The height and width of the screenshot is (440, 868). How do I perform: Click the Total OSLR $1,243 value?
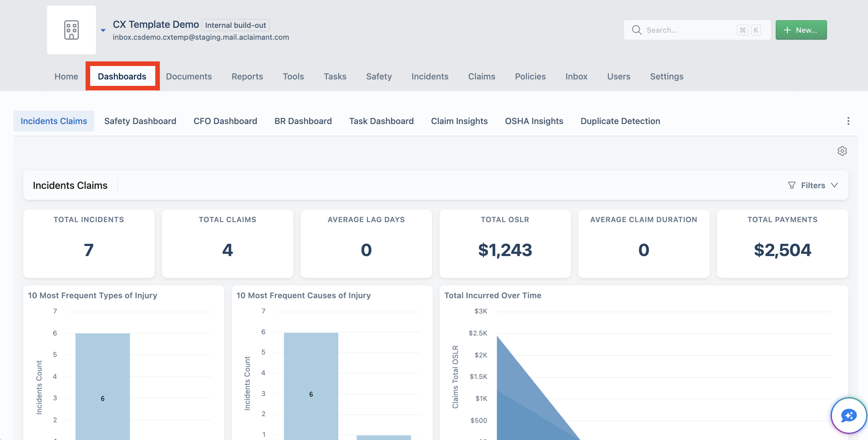tap(505, 250)
